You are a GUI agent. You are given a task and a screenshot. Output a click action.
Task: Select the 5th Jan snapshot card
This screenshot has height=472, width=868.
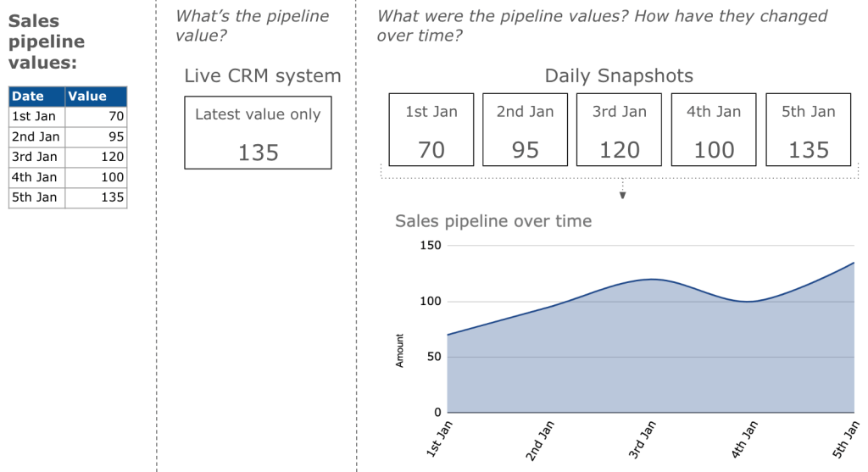[808, 130]
